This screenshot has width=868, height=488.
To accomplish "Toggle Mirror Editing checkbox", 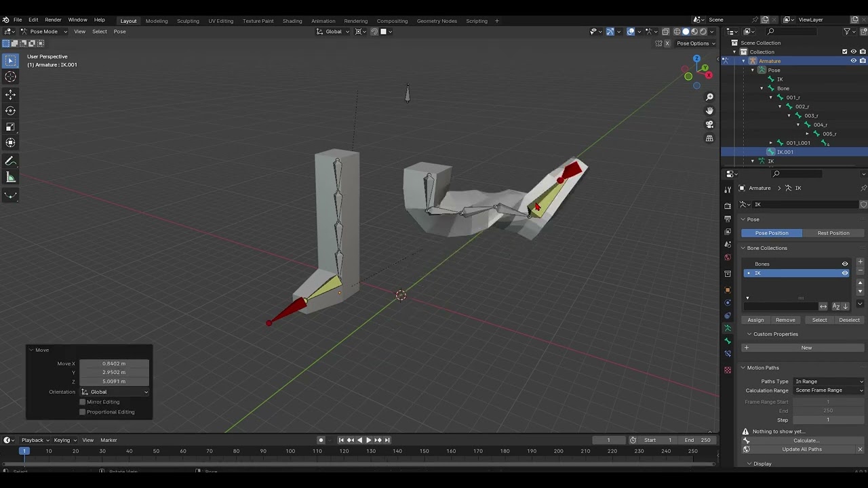I will pyautogui.click(x=83, y=402).
